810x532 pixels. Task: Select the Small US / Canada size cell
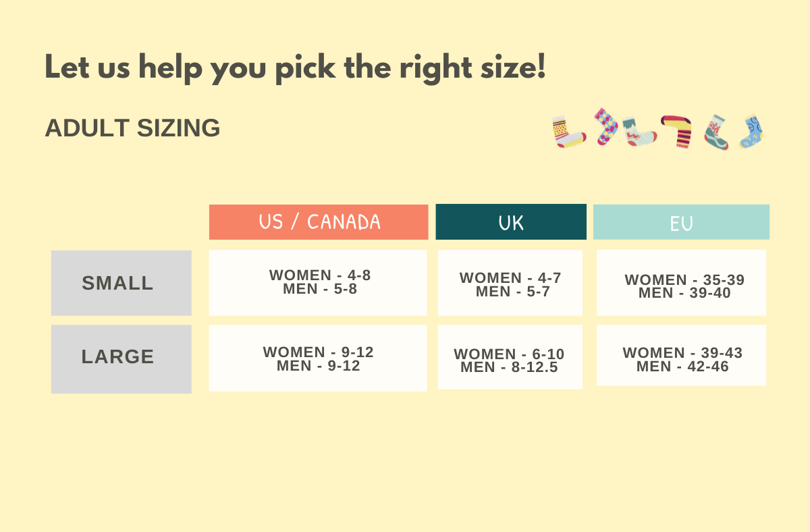click(318, 282)
